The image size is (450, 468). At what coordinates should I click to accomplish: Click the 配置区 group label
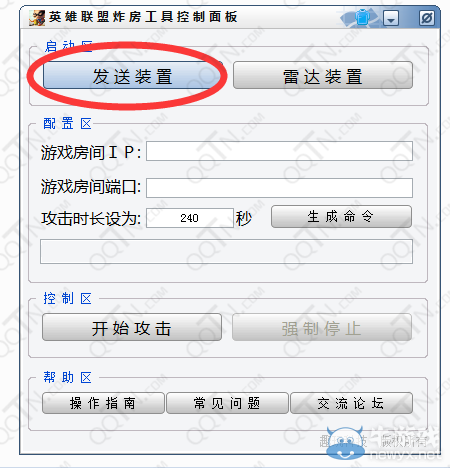coord(67,124)
